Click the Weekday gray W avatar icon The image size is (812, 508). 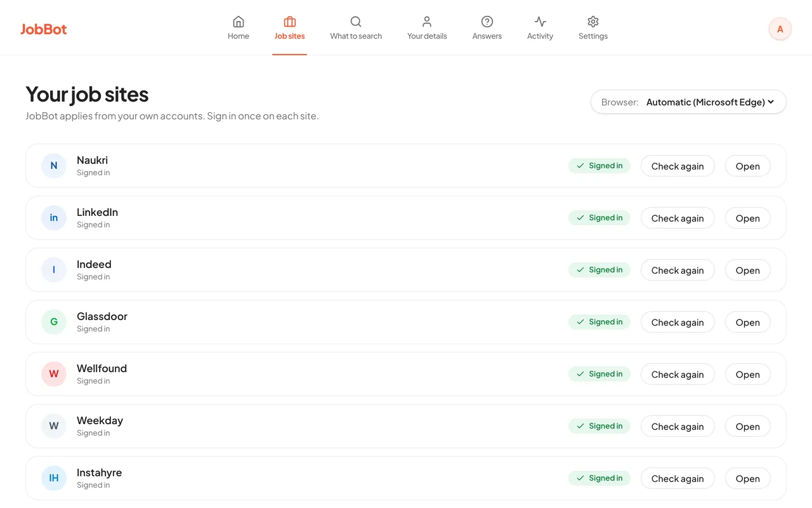(54, 426)
